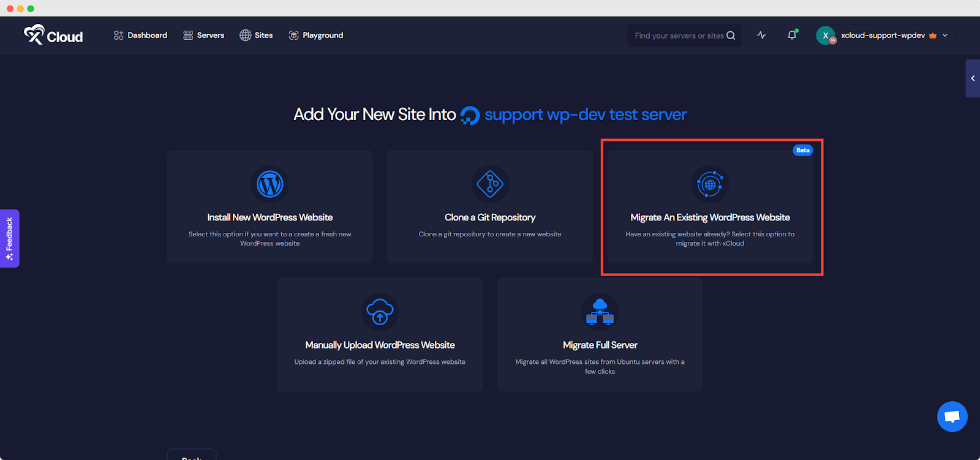The height and width of the screenshot is (460, 980).
Task: Open the Playground menu item
Action: pos(316,36)
